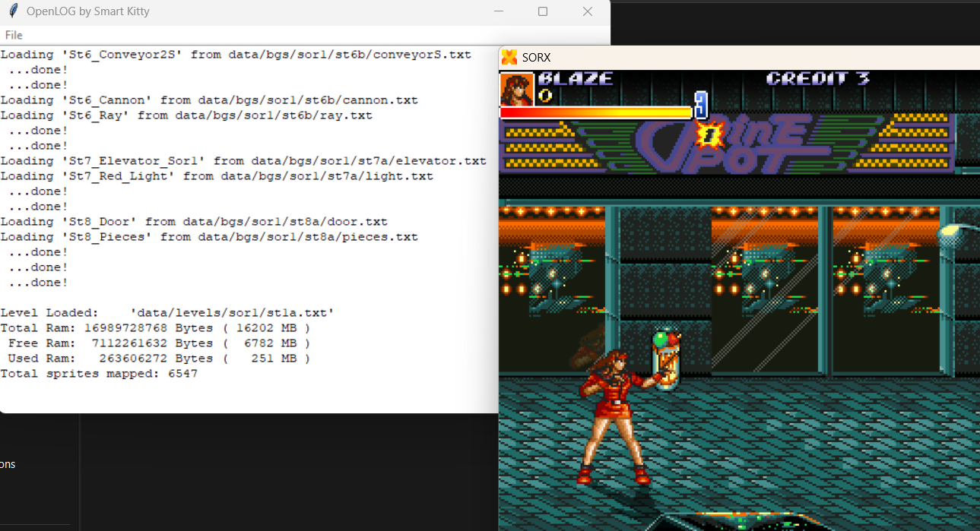
Task: Click the yellow score value 0
Action: [x=544, y=95]
